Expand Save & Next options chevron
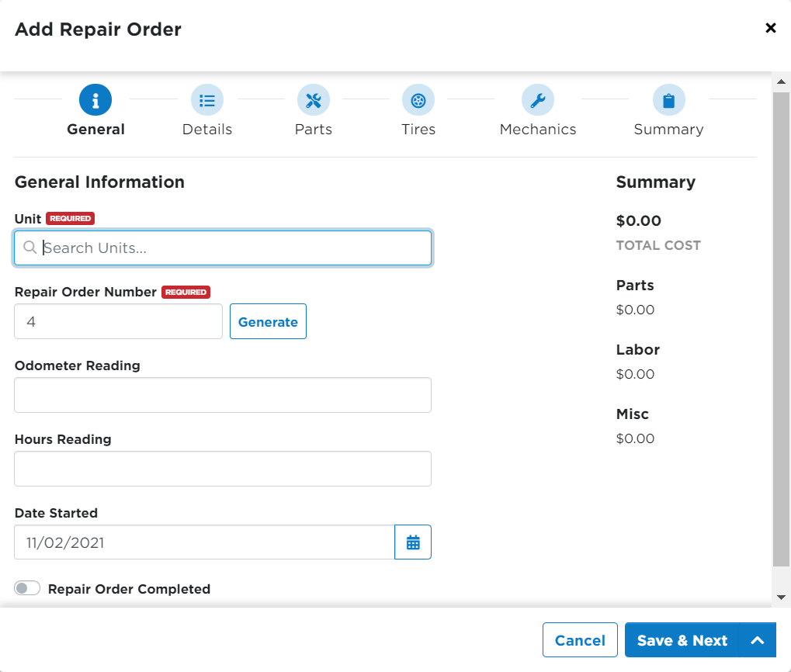This screenshot has width=791, height=672. (758, 640)
